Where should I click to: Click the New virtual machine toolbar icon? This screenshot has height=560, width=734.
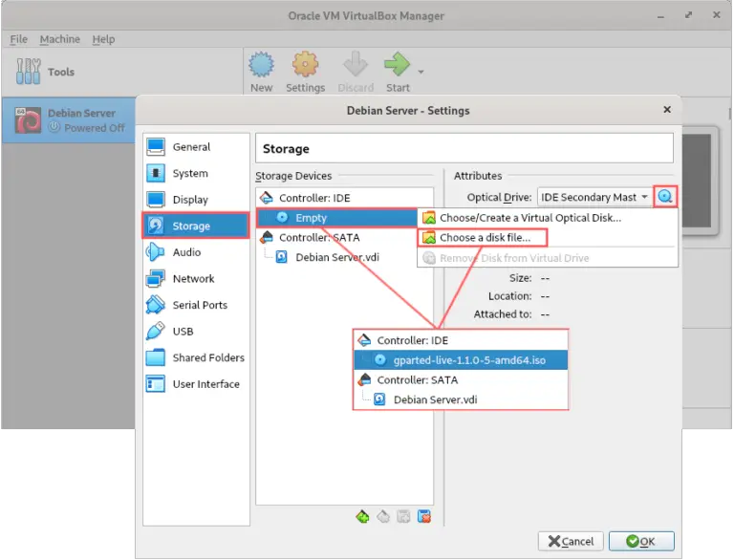[261, 72]
